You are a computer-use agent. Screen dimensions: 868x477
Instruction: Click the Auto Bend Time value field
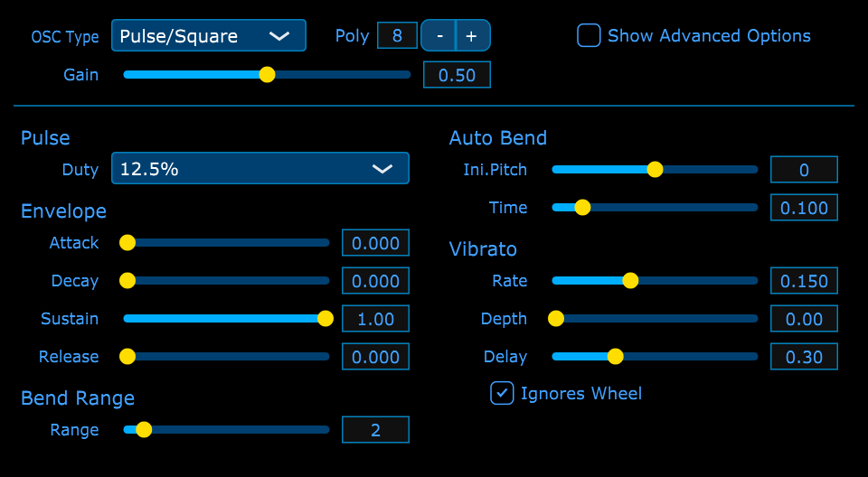(804, 208)
